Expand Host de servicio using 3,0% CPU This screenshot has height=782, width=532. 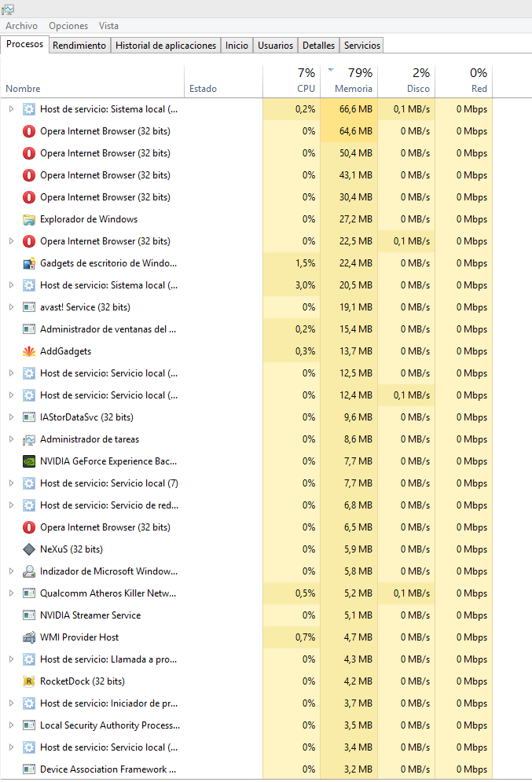(11, 285)
